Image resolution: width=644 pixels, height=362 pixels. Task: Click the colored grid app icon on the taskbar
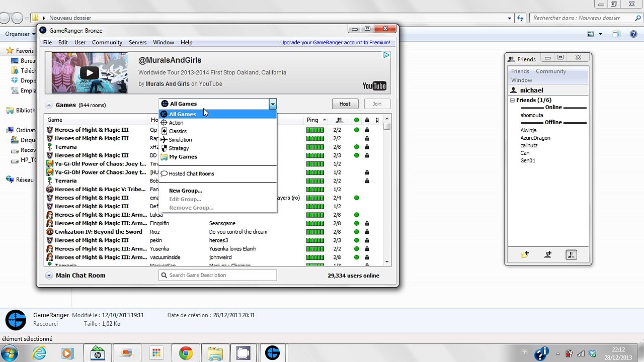click(156, 353)
